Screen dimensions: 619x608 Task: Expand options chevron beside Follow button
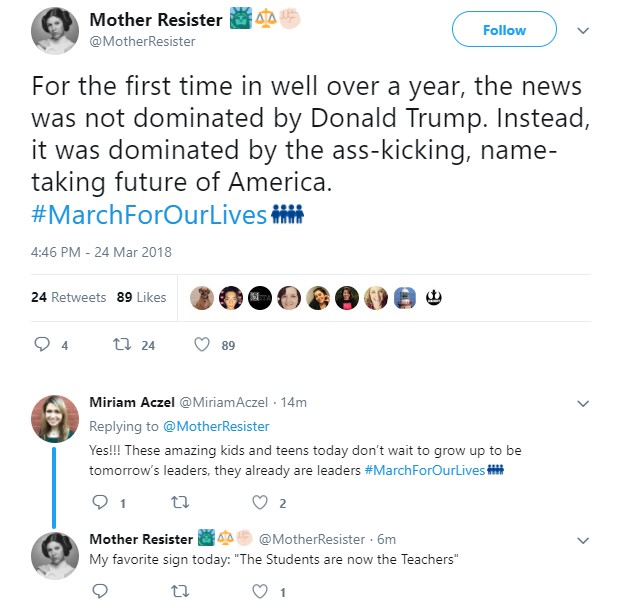tap(583, 30)
